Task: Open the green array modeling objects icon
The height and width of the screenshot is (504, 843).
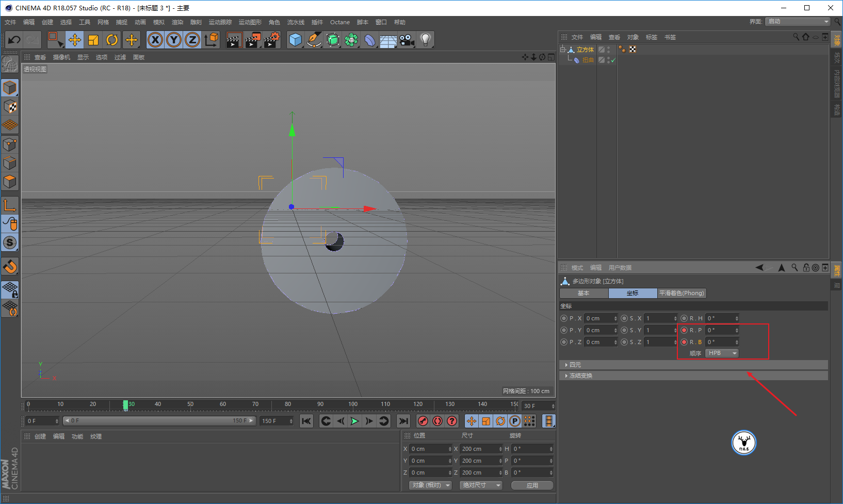Action: tap(351, 40)
